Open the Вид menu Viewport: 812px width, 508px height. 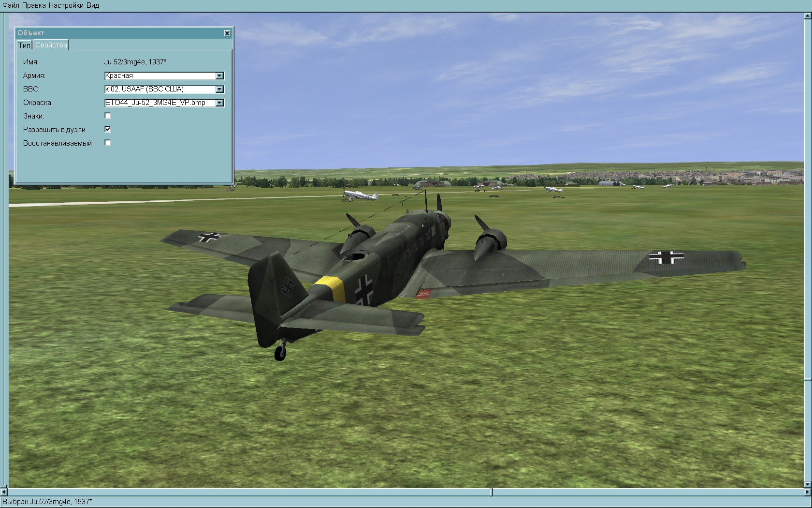[93, 5]
